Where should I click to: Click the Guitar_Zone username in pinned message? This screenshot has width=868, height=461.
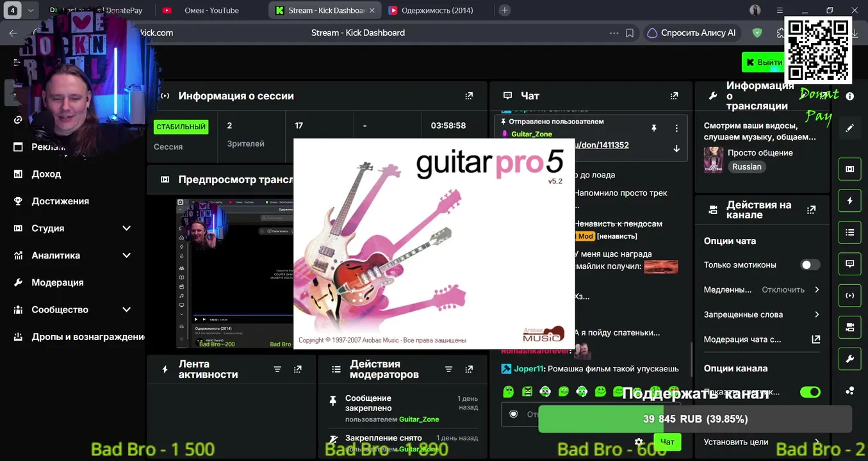[532, 134]
